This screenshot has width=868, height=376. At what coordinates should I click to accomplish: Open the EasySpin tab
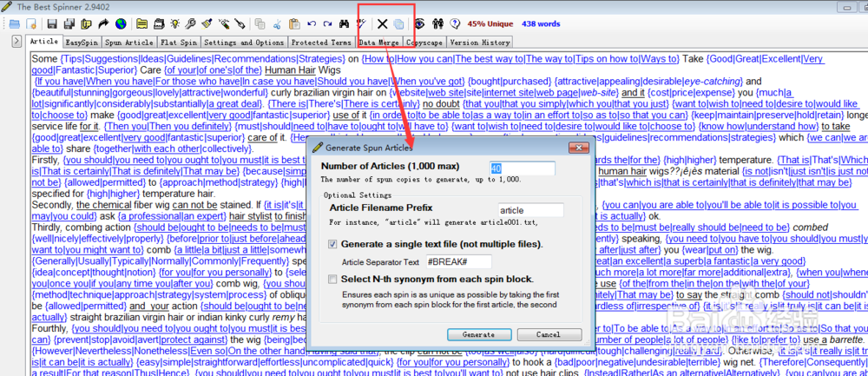(82, 42)
